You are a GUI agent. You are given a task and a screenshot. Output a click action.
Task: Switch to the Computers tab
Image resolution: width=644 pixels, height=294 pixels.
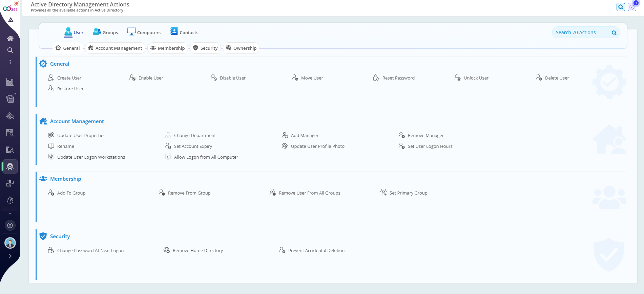144,32
